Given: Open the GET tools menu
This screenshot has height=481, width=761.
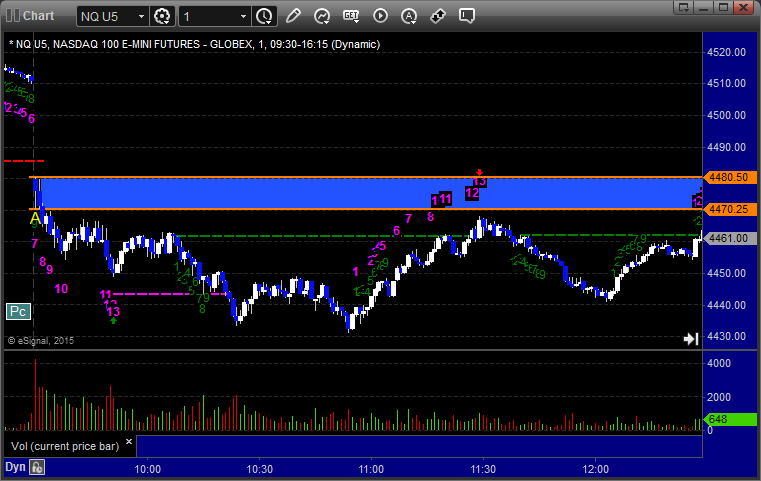Looking at the screenshot, I should point(351,16).
